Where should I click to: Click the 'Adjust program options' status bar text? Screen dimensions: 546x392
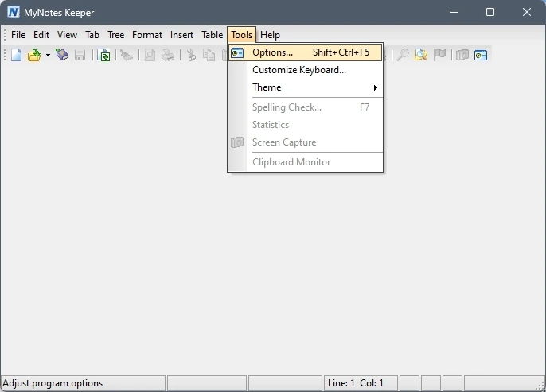[x=53, y=383]
